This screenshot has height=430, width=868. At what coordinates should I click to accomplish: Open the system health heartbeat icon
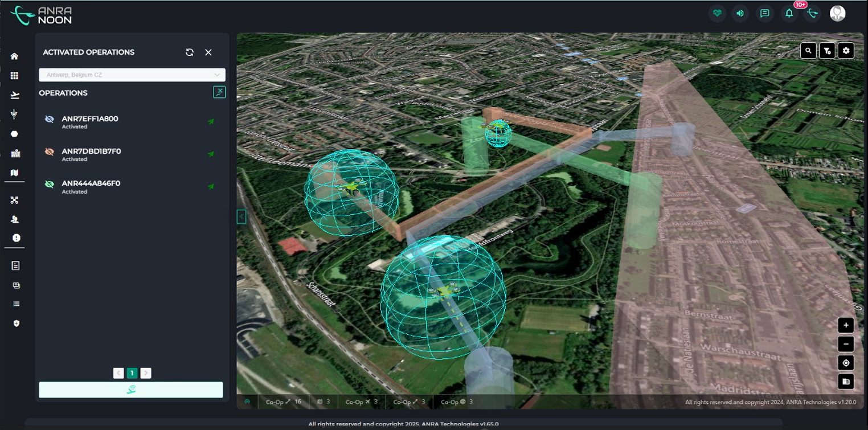[717, 14]
